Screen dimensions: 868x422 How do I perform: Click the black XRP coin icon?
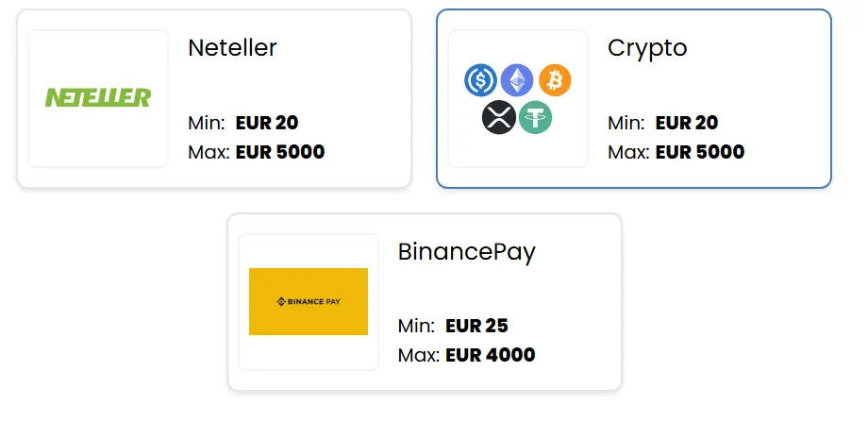pyautogui.click(x=499, y=118)
